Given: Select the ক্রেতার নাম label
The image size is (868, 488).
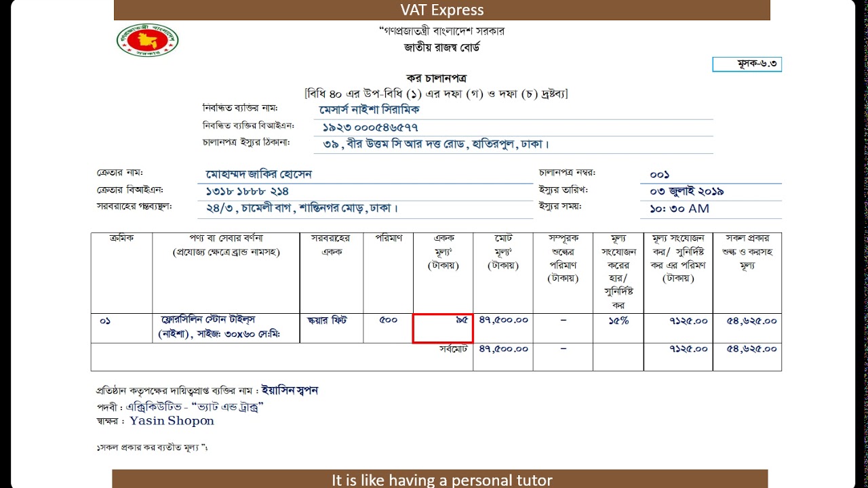Looking at the screenshot, I should pyautogui.click(x=120, y=173).
